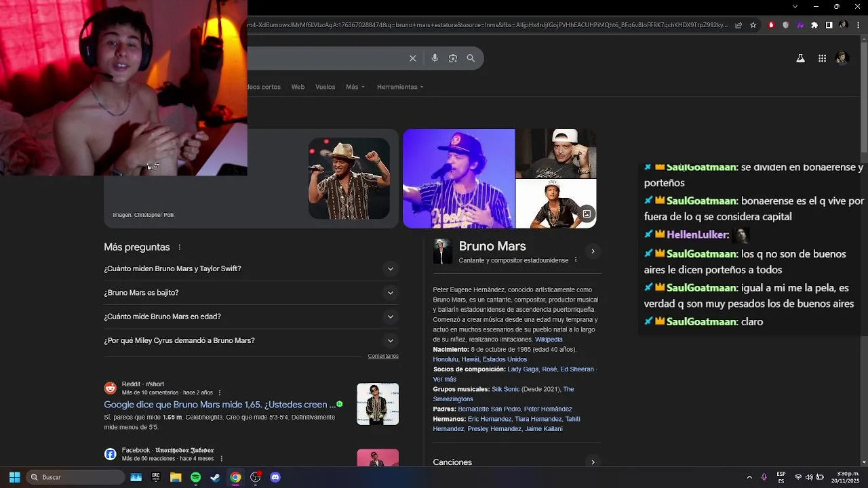Open Chrome's three-dot menu
Viewport: 868px width, 488px height.
pyautogui.click(x=857, y=25)
